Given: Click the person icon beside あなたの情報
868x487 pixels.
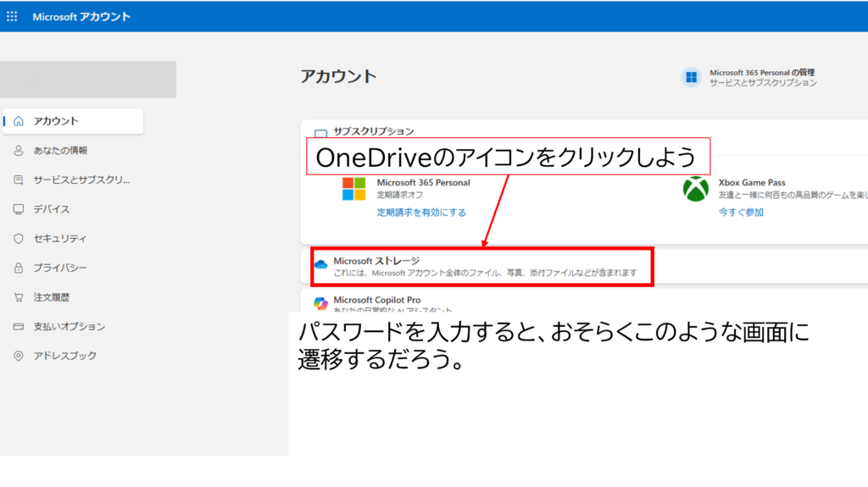Looking at the screenshot, I should (x=19, y=151).
